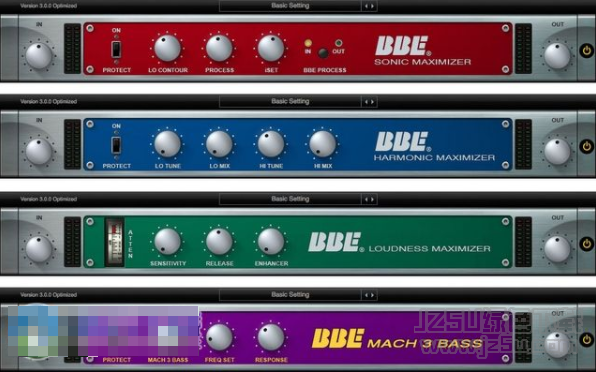Click the Sonic Maximizer power button
596x372 pixels.
pyautogui.click(x=586, y=51)
